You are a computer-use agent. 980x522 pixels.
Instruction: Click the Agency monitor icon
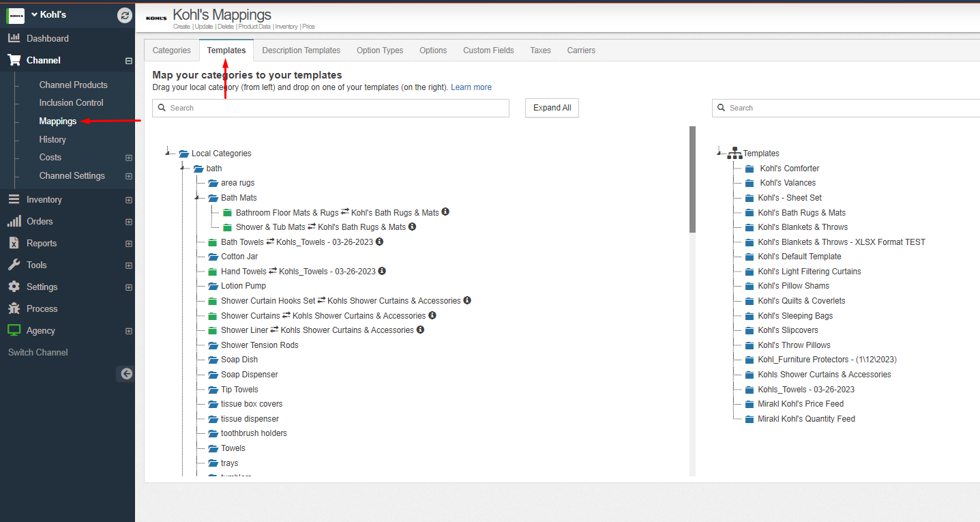click(14, 330)
